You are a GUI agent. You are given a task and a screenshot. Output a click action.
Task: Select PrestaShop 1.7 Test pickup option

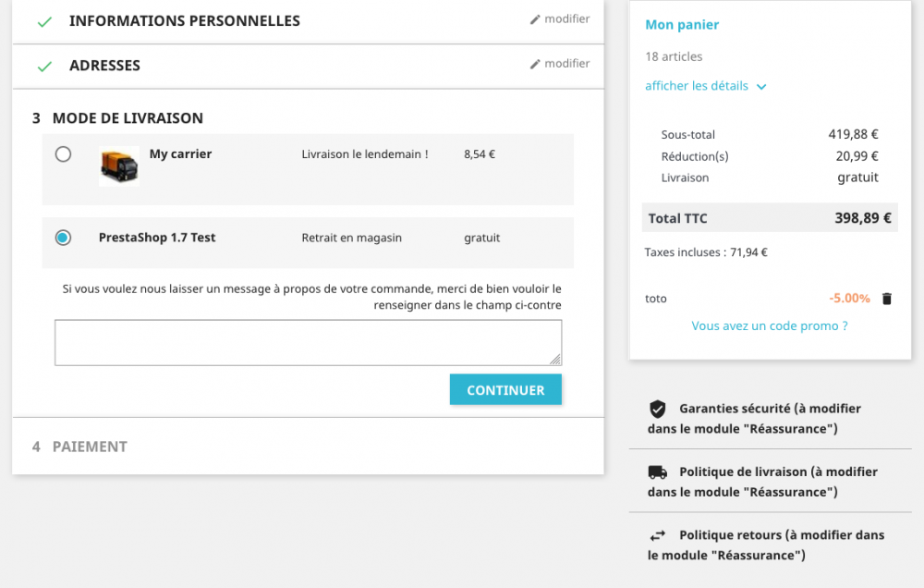pyautogui.click(x=63, y=238)
